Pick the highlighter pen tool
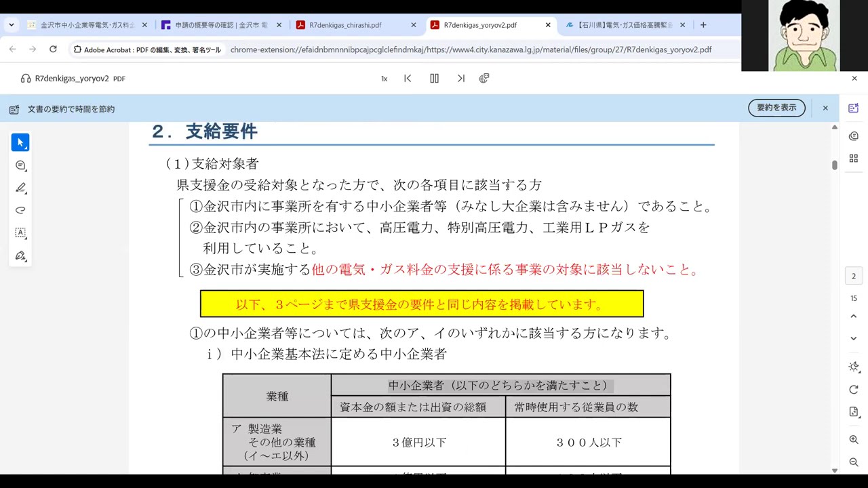 [x=20, y=188]
